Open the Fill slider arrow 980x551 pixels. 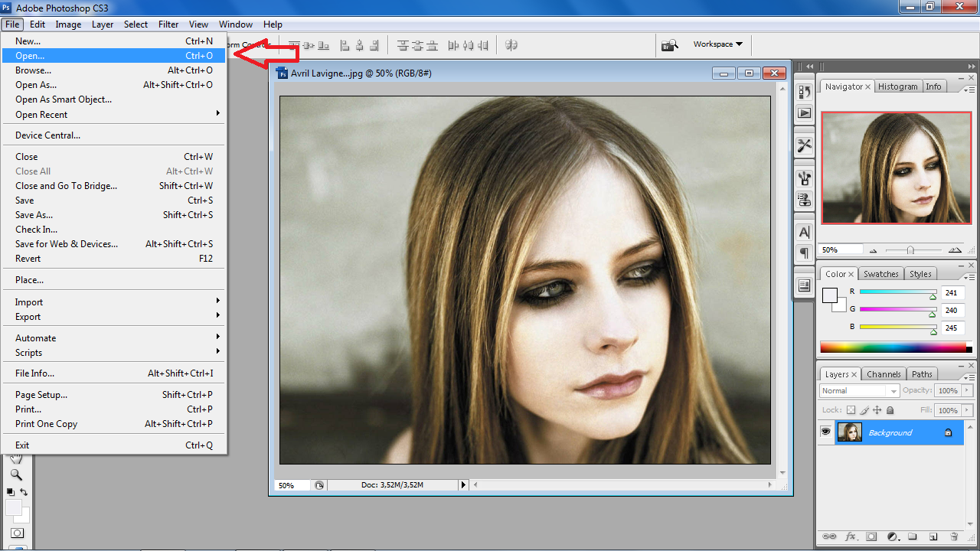[x=965, y=410]
